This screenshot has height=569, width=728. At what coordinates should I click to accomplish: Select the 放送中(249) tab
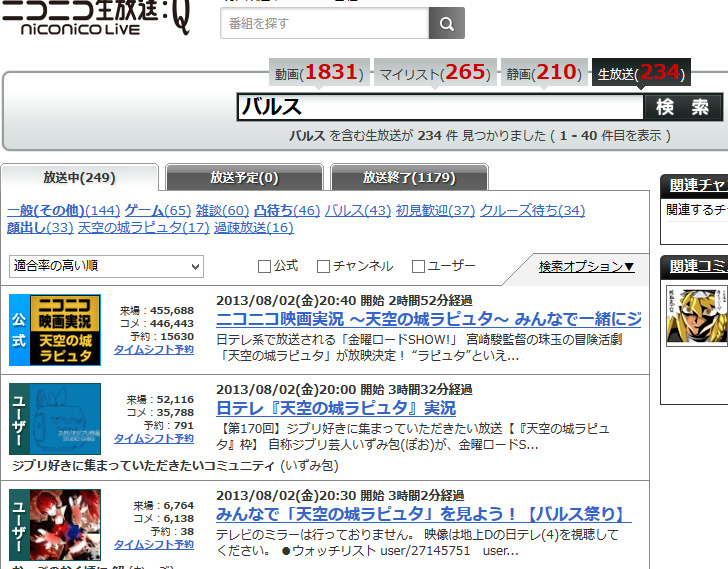[79, 177]
